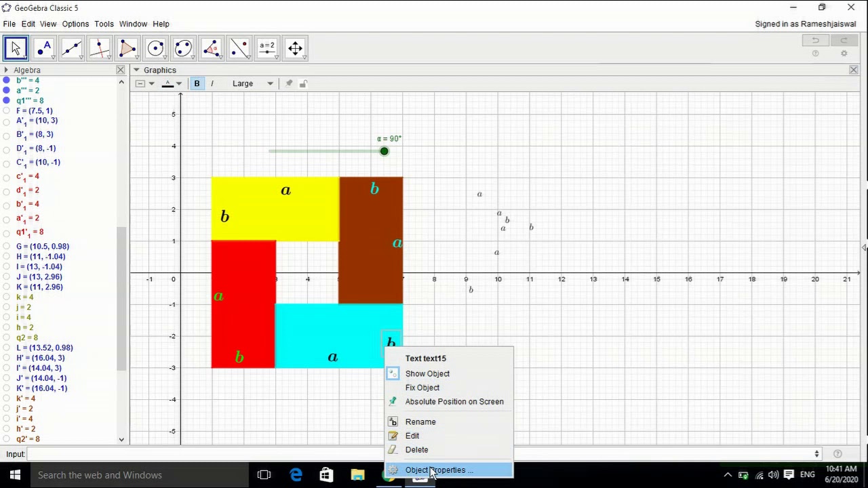Open Task View on taskbar
This screenshot has height=488, width=868.
[x=264, y=475]
